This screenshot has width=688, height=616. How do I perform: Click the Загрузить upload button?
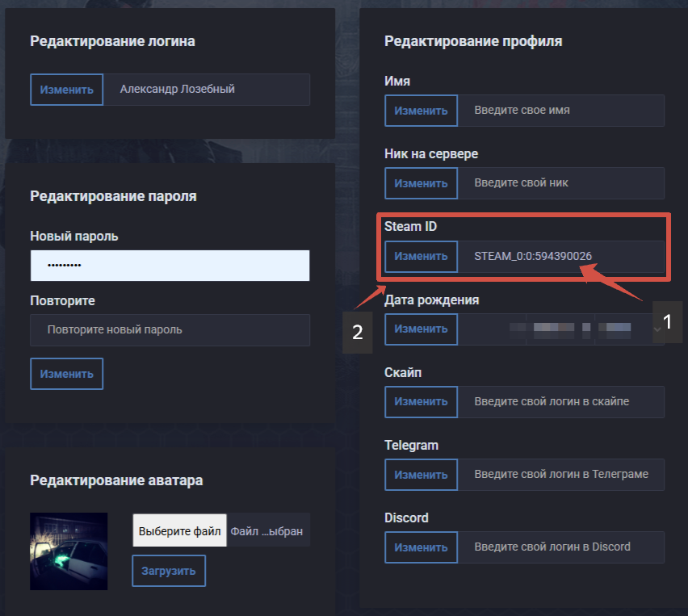coord(169,571)
